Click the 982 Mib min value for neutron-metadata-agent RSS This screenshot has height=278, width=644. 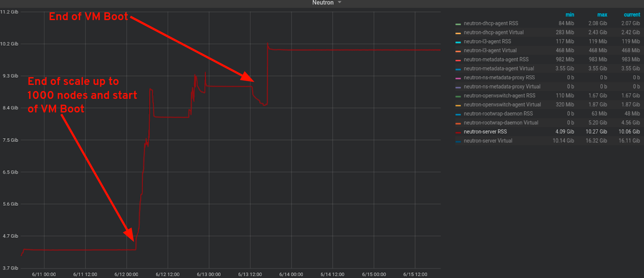[x=565, y=60]
